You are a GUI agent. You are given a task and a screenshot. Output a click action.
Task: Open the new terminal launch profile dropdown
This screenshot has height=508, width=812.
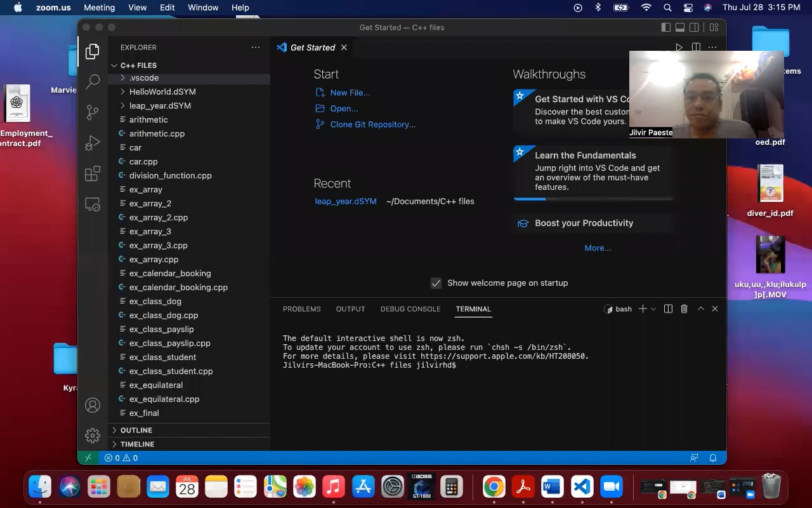[653, 309]
